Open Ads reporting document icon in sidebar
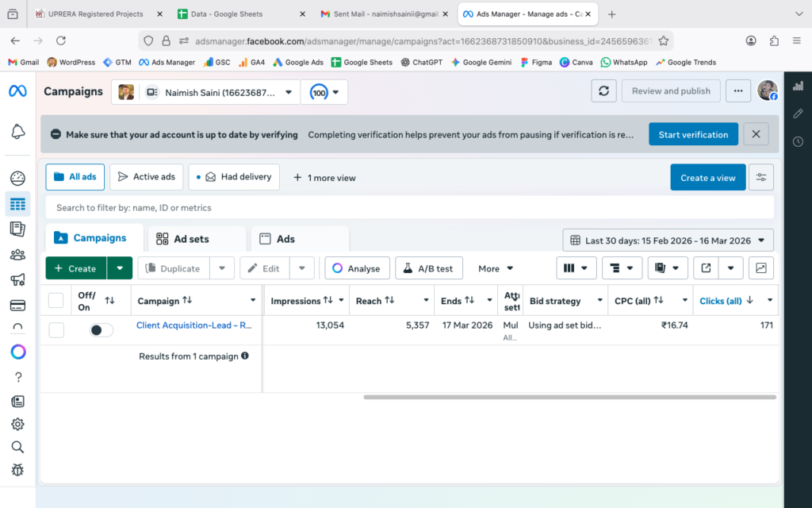The width and height of the screenshot is (812, 508). point(17,229)
